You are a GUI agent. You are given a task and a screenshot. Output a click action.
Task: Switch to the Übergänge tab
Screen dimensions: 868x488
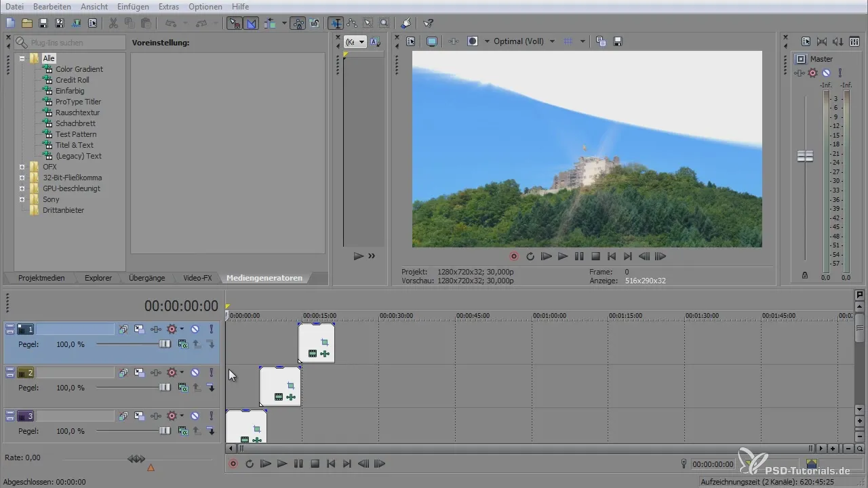(x=147, y=278)
